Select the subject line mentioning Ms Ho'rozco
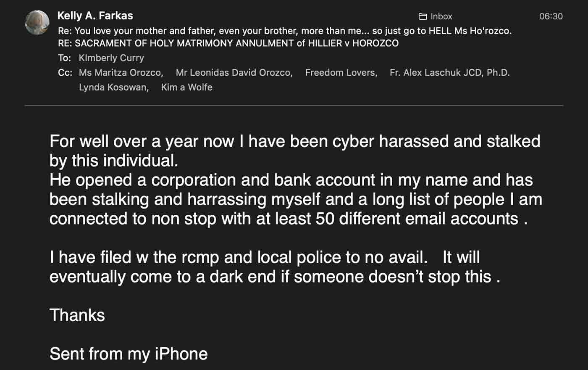 (x=285, y=31)
